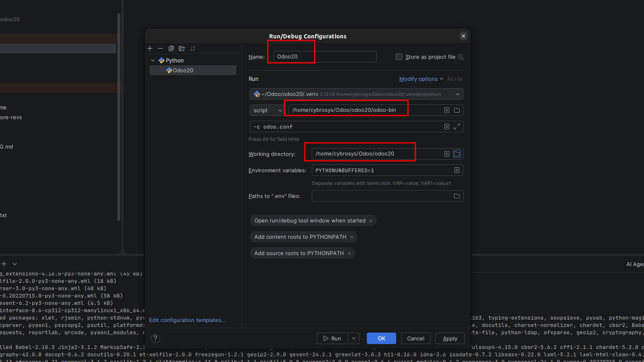
Task: Browse for .env files
Action: point(457,196)
